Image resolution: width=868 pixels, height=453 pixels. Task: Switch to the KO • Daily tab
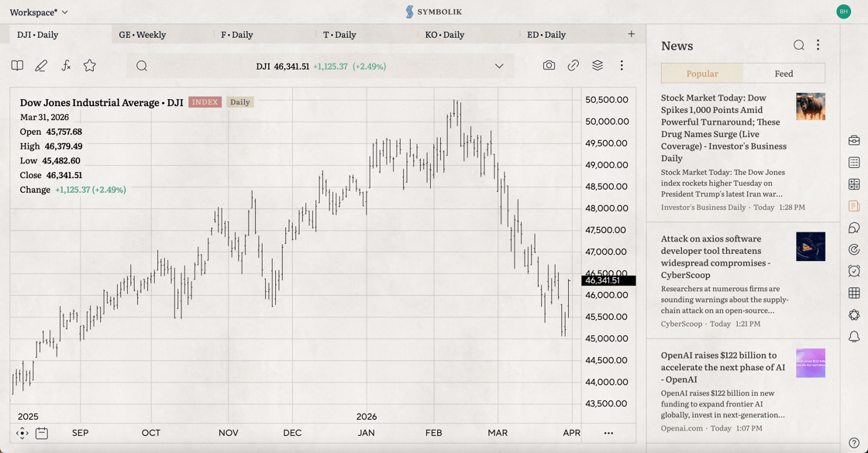[445, 34]
